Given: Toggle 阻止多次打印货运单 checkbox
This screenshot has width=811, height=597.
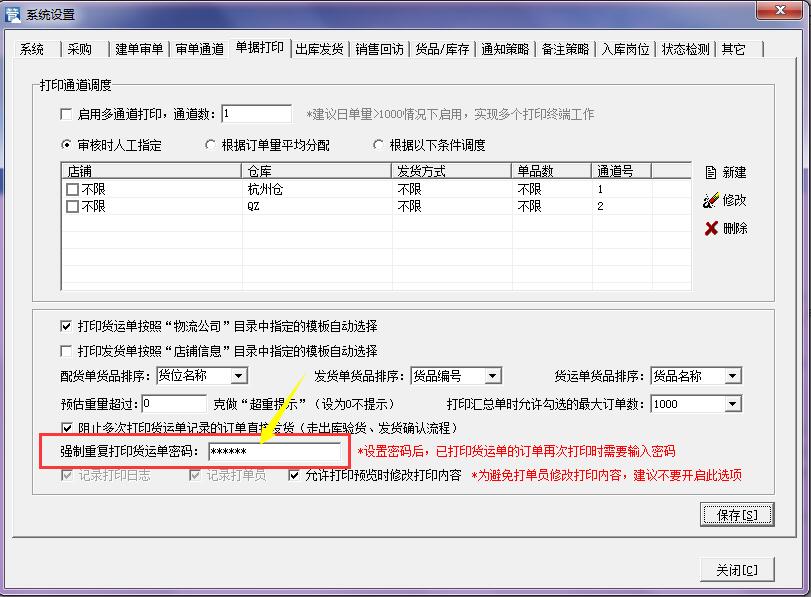Looking at the screenshot, I should 67,428.
